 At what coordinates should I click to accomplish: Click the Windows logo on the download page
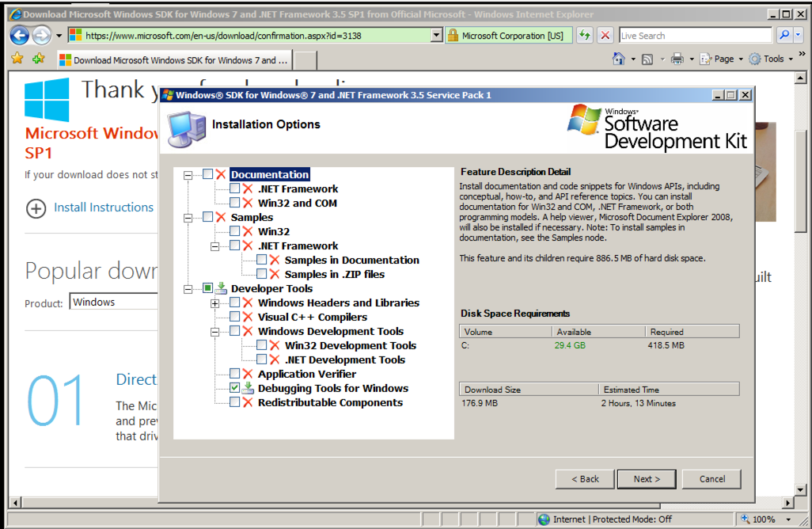click(x=47, y=100)
